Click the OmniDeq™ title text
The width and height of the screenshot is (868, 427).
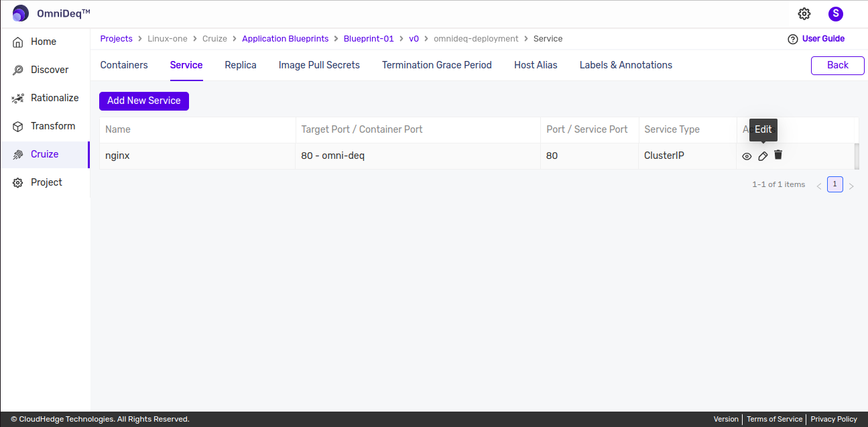tap(64, 13)
